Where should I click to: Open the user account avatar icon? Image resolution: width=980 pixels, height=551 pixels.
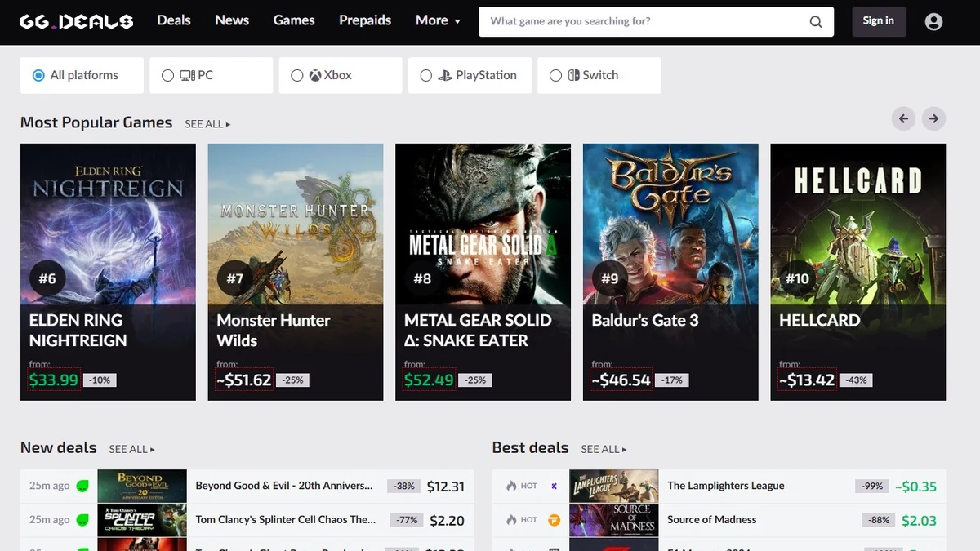tap(933, 22)
